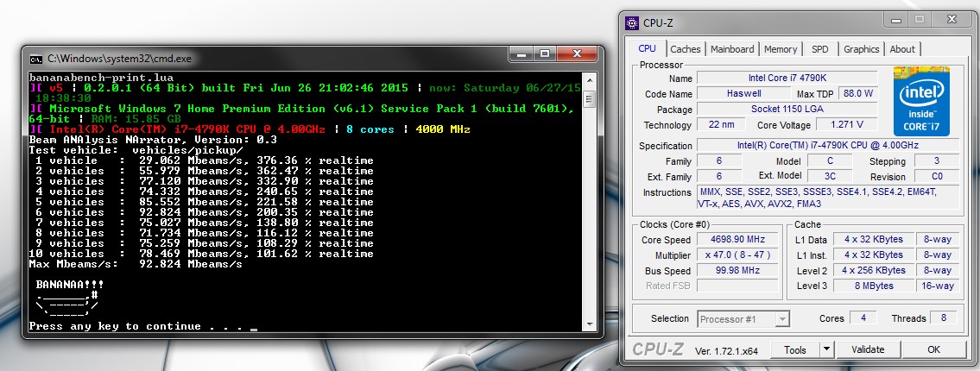Select the CPU tab in CPU-Z
This screenshot has height=371, width=980.
pos(647,48)
